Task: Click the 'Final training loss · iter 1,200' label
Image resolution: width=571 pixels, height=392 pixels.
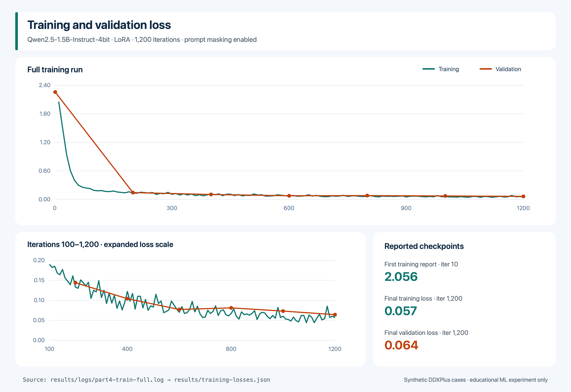Action: click(x=423, y=298)
